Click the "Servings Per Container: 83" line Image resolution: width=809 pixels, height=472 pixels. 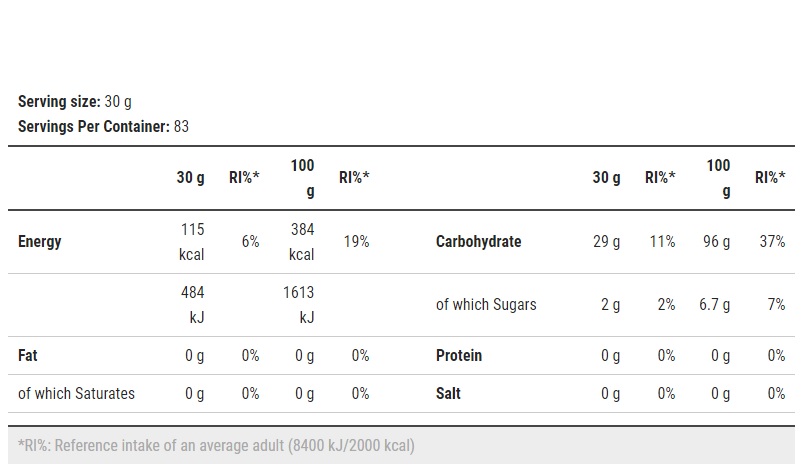(x=103, y=127)
